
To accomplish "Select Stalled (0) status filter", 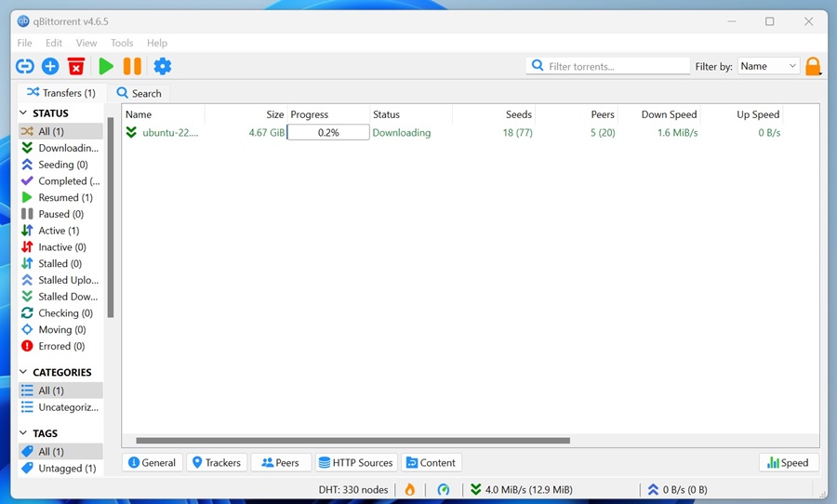I will pos(60,264).
